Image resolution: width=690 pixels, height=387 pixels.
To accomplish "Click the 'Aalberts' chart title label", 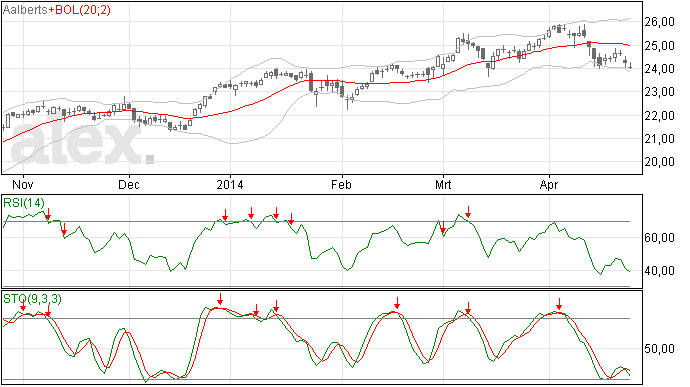I will point(25,10).
